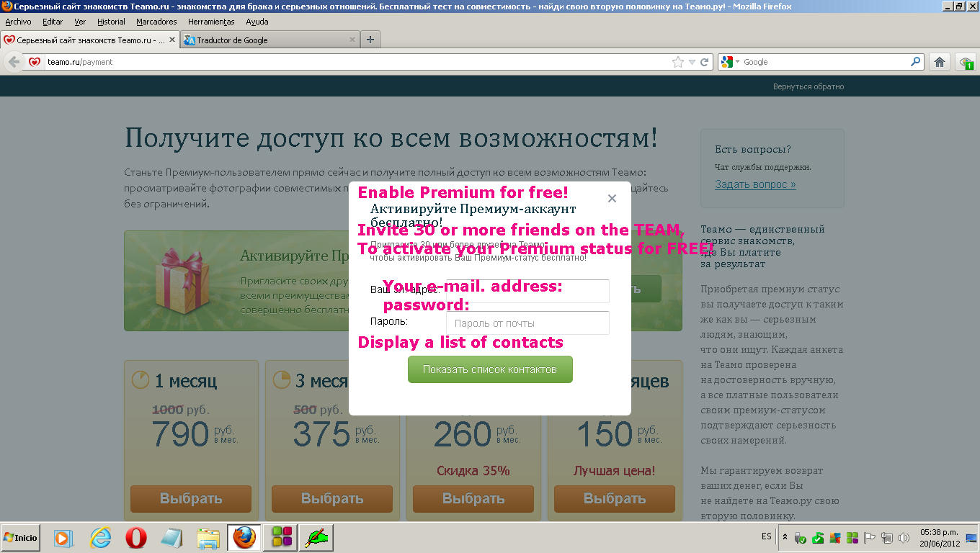The width and height of the screenshot is (980, 553).
Task: Click Выбрать for the 150 руб. plan
Action: [615, 498]
